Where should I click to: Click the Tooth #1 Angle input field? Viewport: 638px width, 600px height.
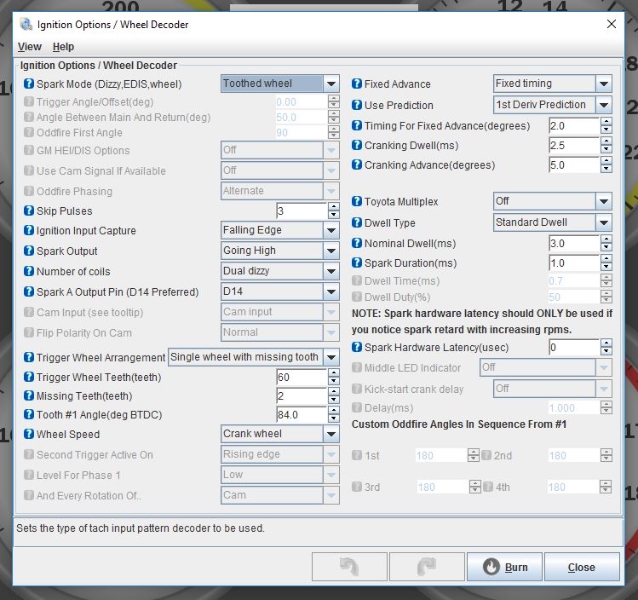click(298, 415)
